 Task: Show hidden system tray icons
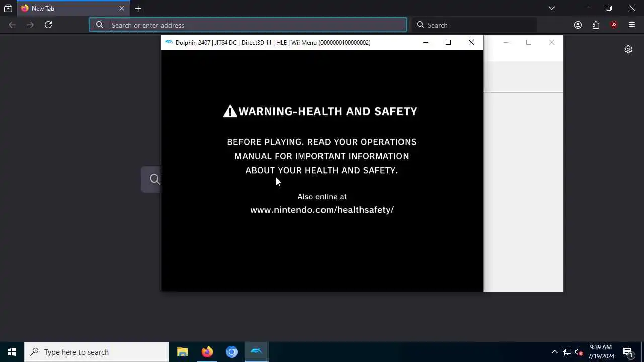coord(554,352)
